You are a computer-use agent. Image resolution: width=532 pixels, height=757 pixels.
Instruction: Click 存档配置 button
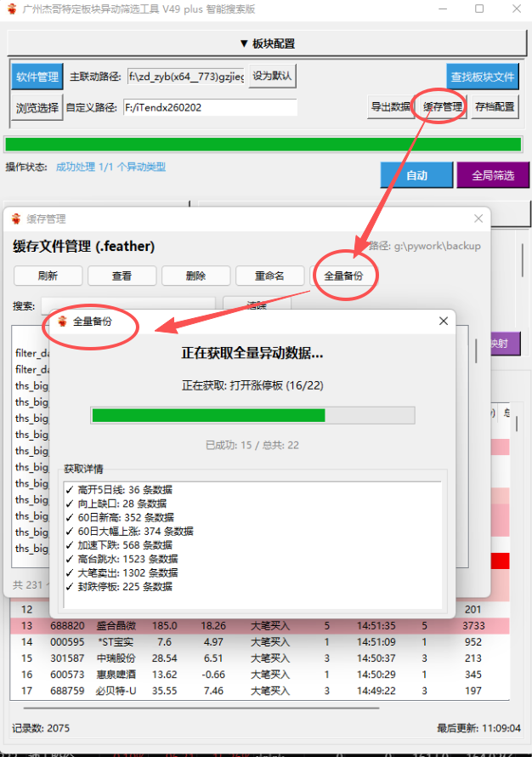[x=495, y=106]
